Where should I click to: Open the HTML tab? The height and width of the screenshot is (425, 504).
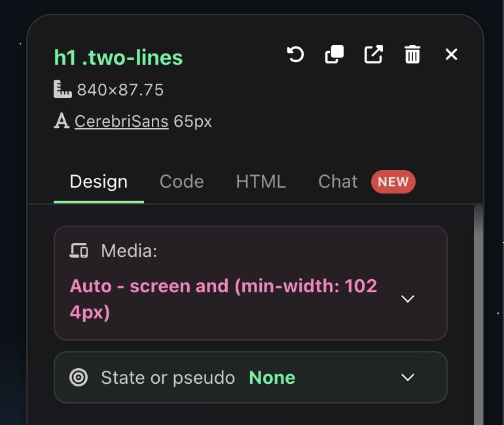(261, 181)
